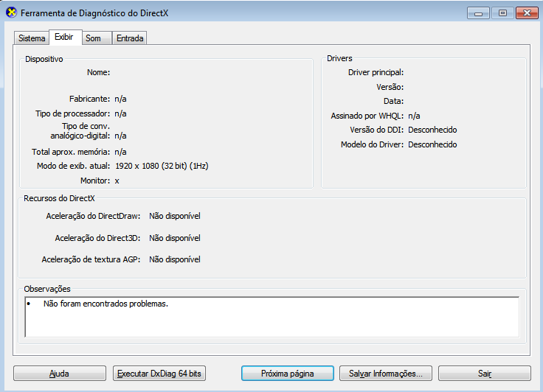
Task: Go to Próxima página
Action: tap(288, 374)
